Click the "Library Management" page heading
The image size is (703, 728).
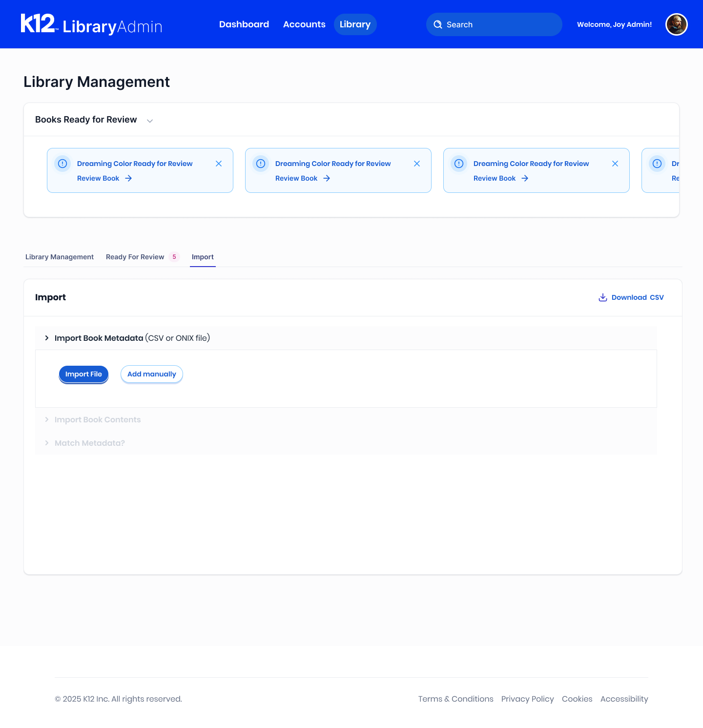[x=97, y=82]
